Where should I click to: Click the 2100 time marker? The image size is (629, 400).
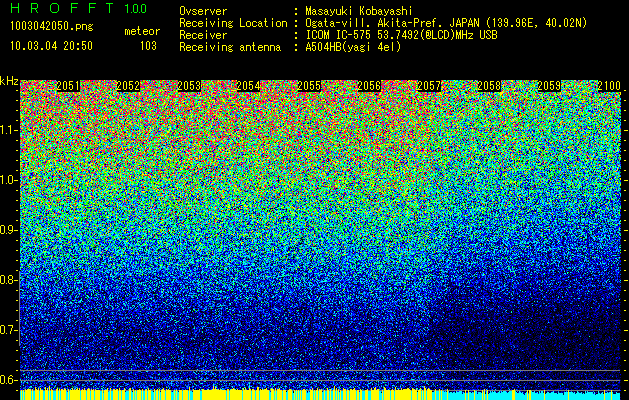609,86
